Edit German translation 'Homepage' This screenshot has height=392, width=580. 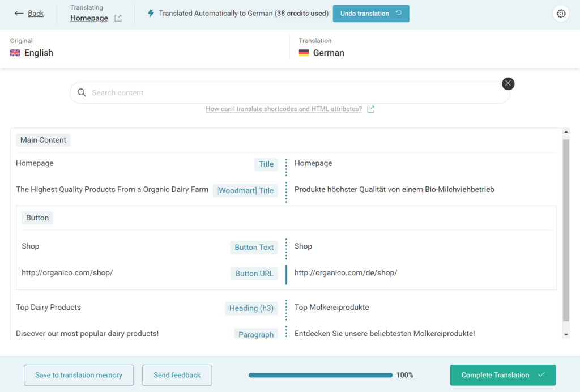(x=313, y=163)
